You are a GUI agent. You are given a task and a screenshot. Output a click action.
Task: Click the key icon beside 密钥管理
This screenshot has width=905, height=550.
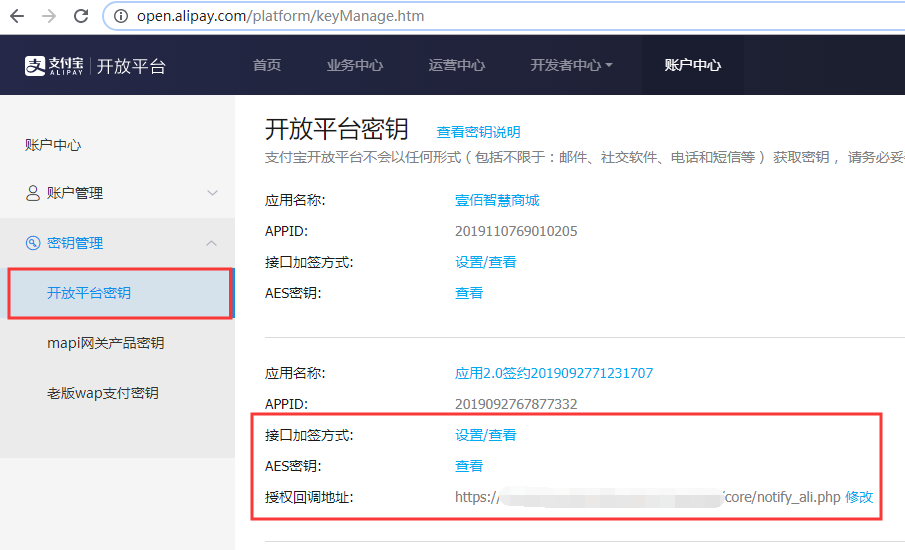click(x=33, y=243)
